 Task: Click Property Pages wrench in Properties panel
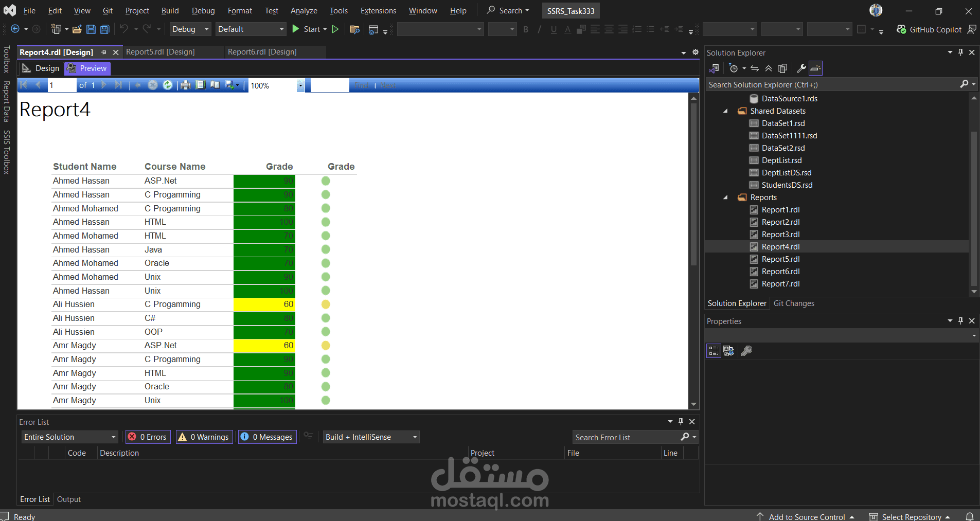click(746, 351)
